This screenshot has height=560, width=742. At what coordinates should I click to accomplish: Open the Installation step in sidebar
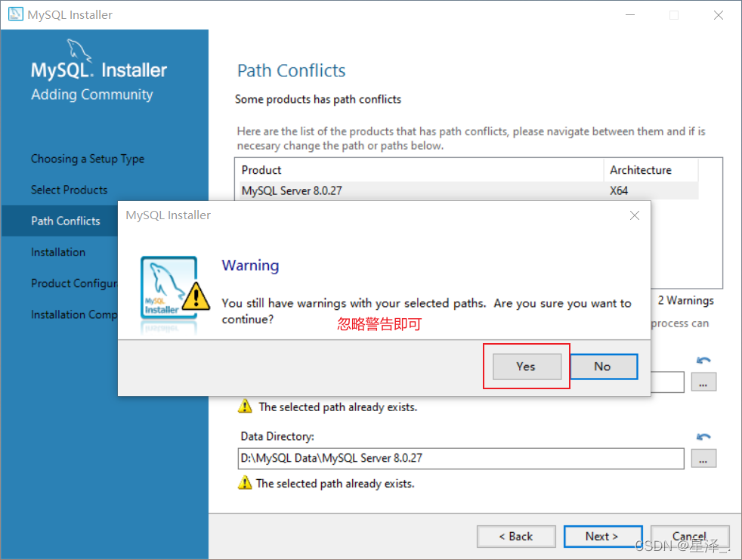coord(58,252)
